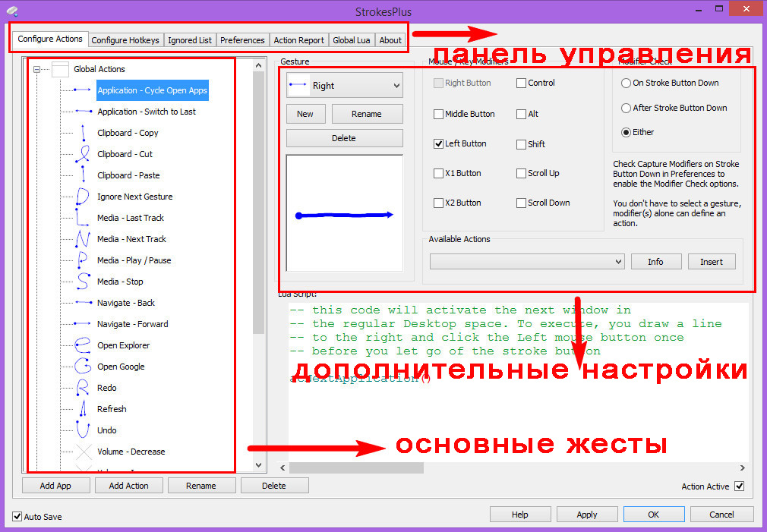The image size is (767, 532).
Task: Select the Either radio button
Action: tap(626, 132)
